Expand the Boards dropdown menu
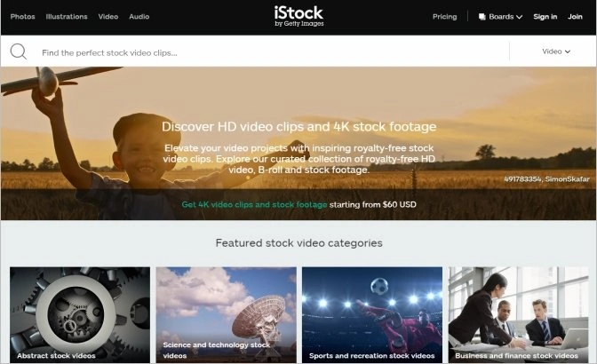 pyautogui.click(x=500, y=17)
